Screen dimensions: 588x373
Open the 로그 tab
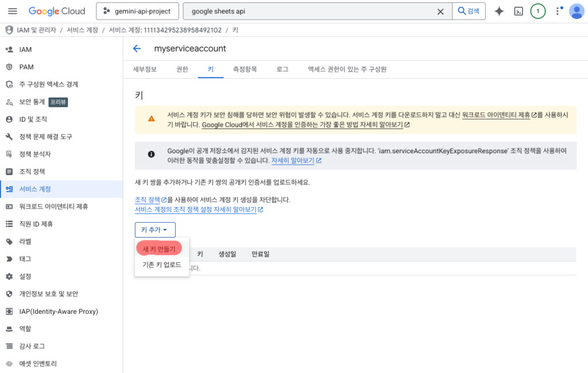pos(283,69)
